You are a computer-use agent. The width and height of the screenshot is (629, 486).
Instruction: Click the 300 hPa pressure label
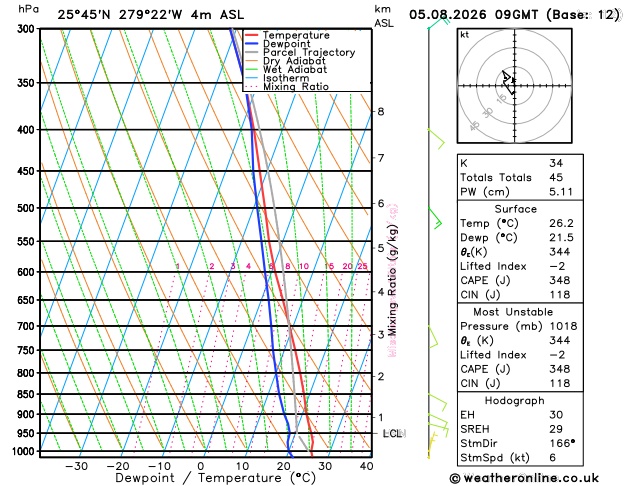pyautogui.click(x=28, y=29)
